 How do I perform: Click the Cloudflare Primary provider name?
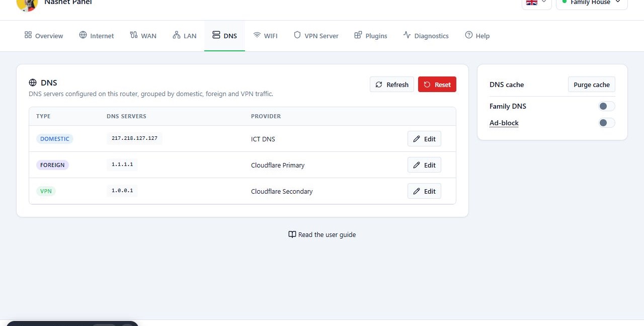(278, 165)
